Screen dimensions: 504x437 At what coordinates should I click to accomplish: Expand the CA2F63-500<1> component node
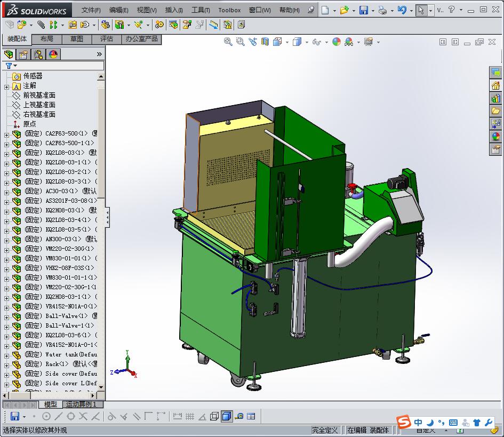pyautogui.click(x=7, y=134)
